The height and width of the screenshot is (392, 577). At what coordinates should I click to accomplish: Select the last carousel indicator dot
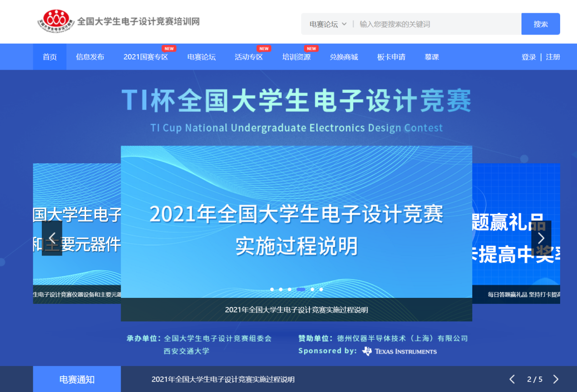pyautogui.click(x=321, y=289)
